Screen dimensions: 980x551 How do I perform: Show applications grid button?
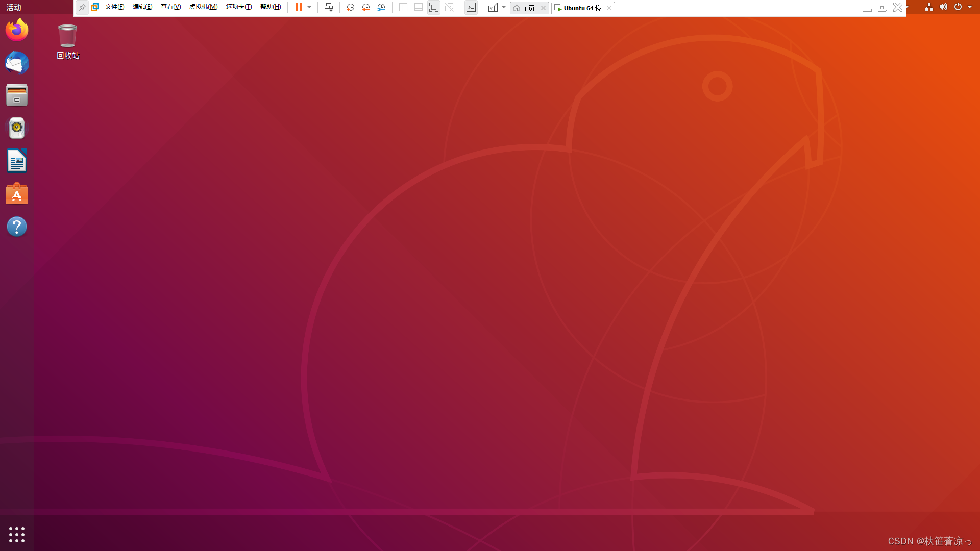coord(17,534)
